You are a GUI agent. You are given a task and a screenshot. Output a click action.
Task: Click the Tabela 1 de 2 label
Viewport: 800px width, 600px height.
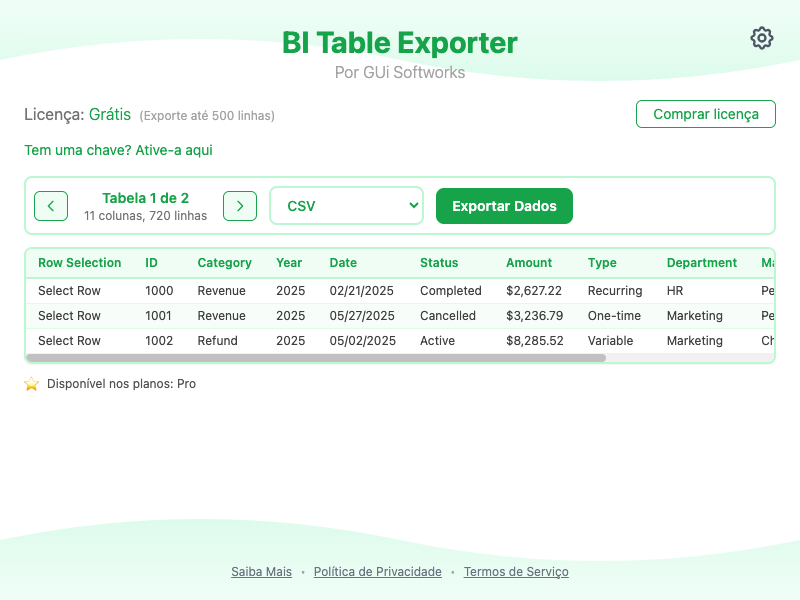click(146, 198)
